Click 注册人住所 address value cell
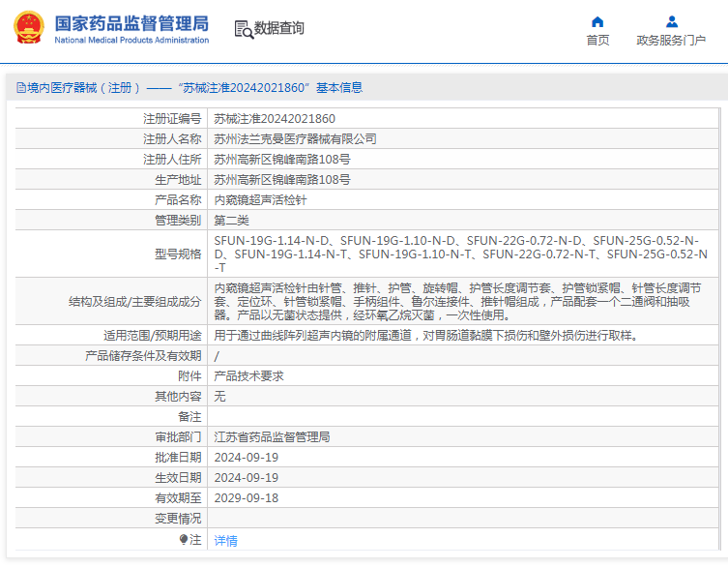Viewport: 728px width, 568px height. 463,160
